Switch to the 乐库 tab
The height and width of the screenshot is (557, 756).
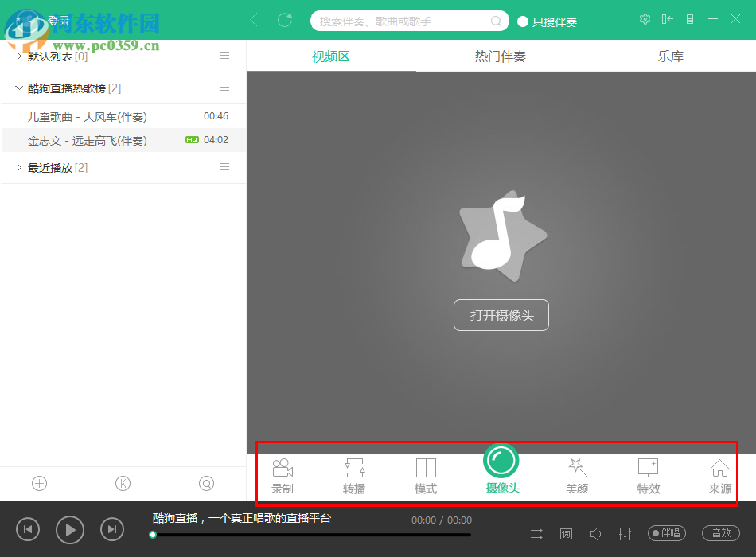(x=670, y=56)
